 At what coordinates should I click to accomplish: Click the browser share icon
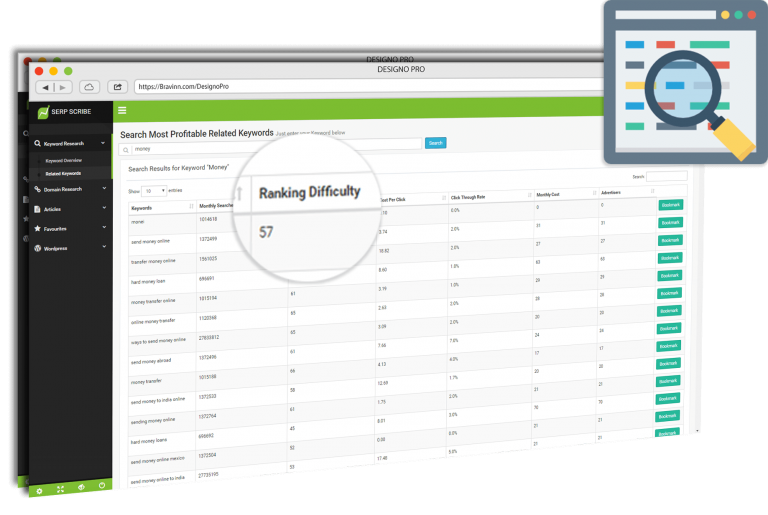[117, 87]
